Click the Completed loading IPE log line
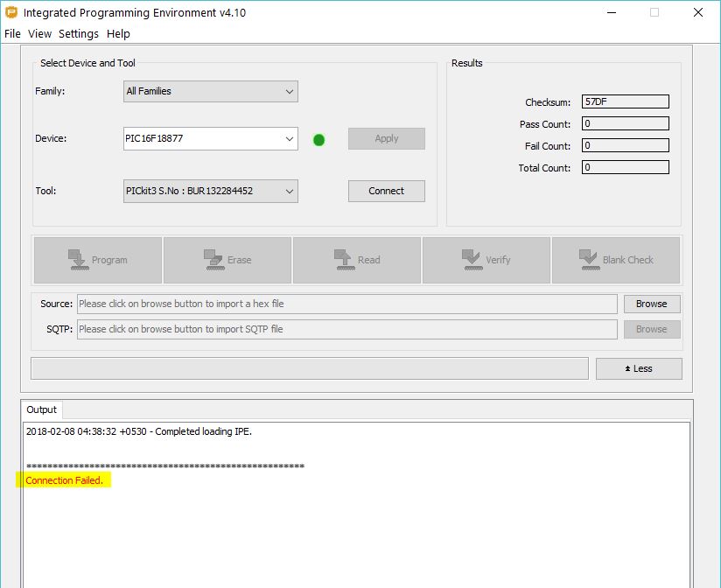The height and width of the screenshot is (588, 721). 139,431
